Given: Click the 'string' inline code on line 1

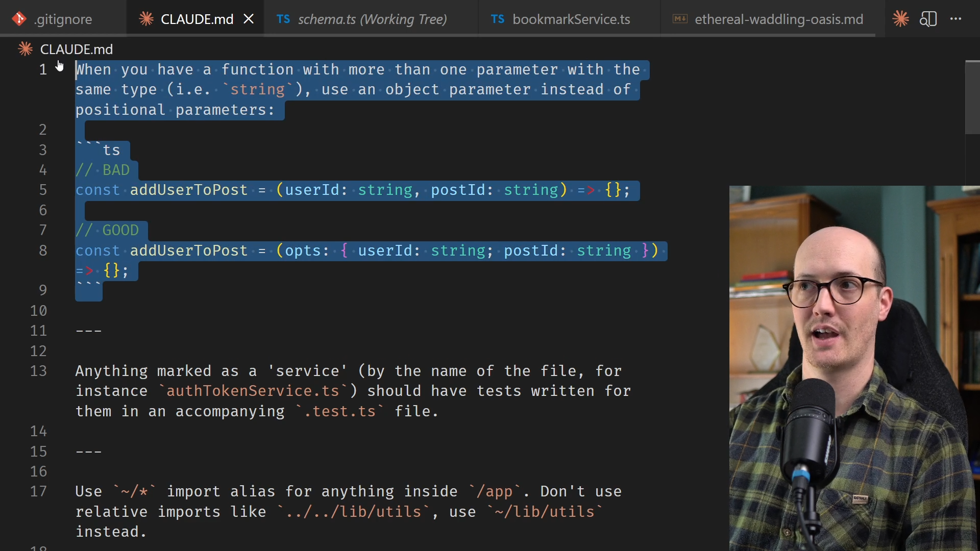Looking at the screenshot, I should (x=257, y=89).
